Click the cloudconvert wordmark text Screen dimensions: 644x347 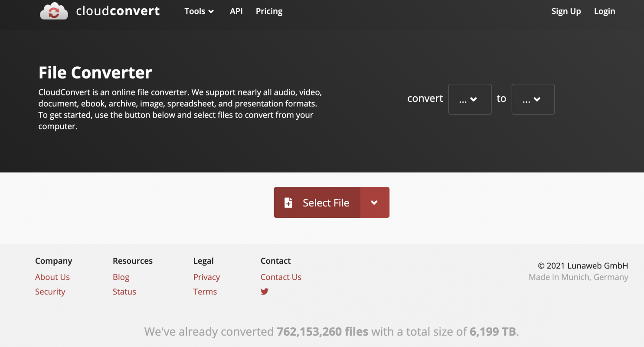click(118, 11)
